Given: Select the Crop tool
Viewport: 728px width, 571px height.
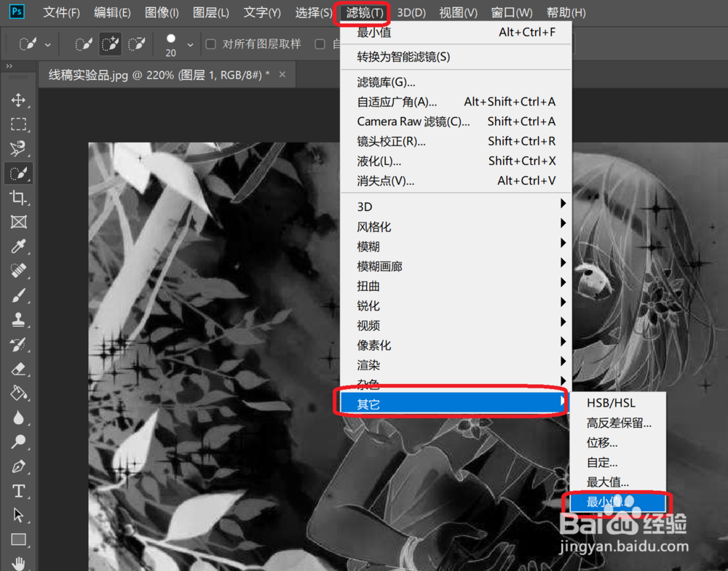Looking at the screenshot, I should [19, 198].
